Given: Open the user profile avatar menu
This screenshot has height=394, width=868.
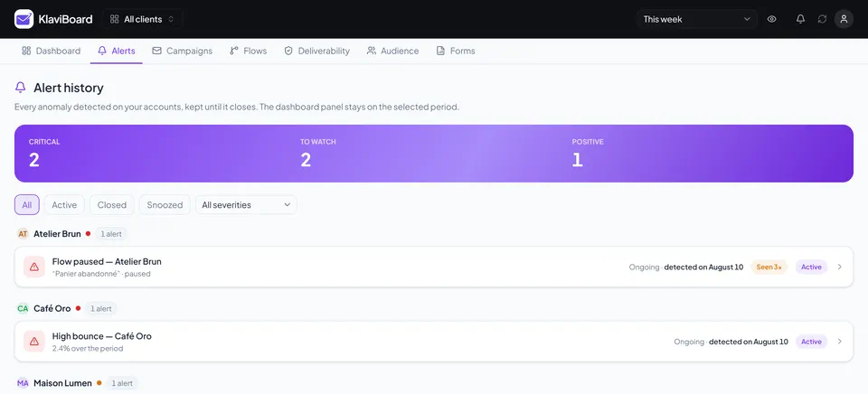Looking at the screenshot, I should [x=844, y=19].
